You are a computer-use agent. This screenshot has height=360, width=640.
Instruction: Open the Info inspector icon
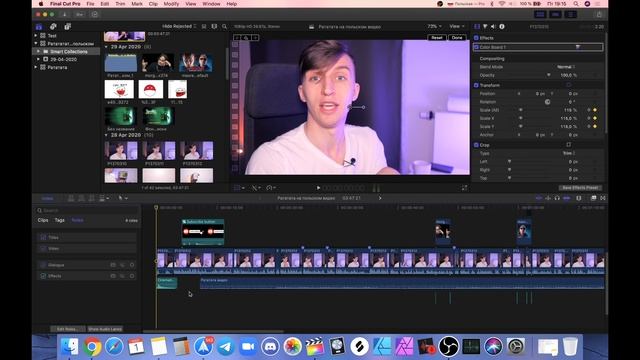[x=502, y=27]
